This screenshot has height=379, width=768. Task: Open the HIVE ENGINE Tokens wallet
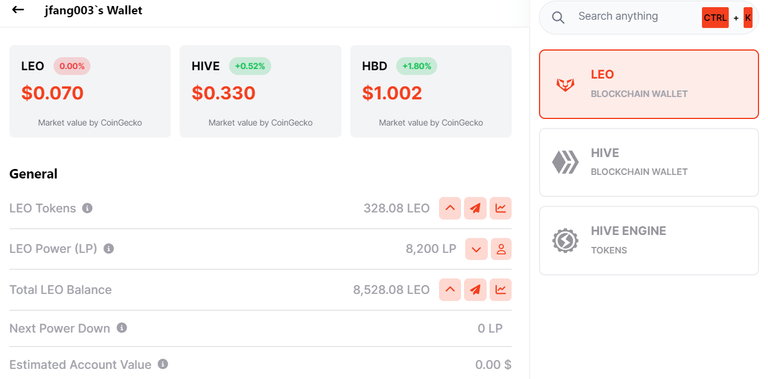pyautogui.click(x=649, y=240)
